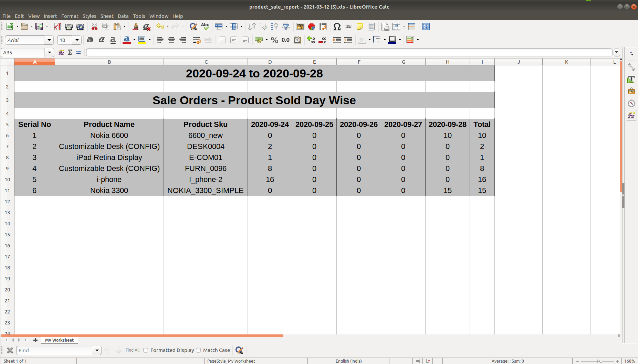Screen dimensions: 638x364
Task: Click the Wrap Text icon
Action: (x=197, y=40)
